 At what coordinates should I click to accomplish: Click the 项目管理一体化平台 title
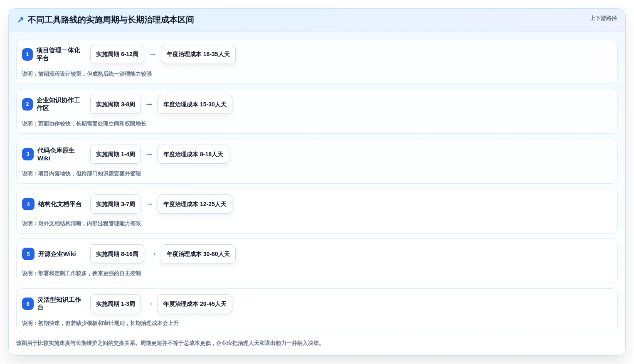tap(58, 54)
